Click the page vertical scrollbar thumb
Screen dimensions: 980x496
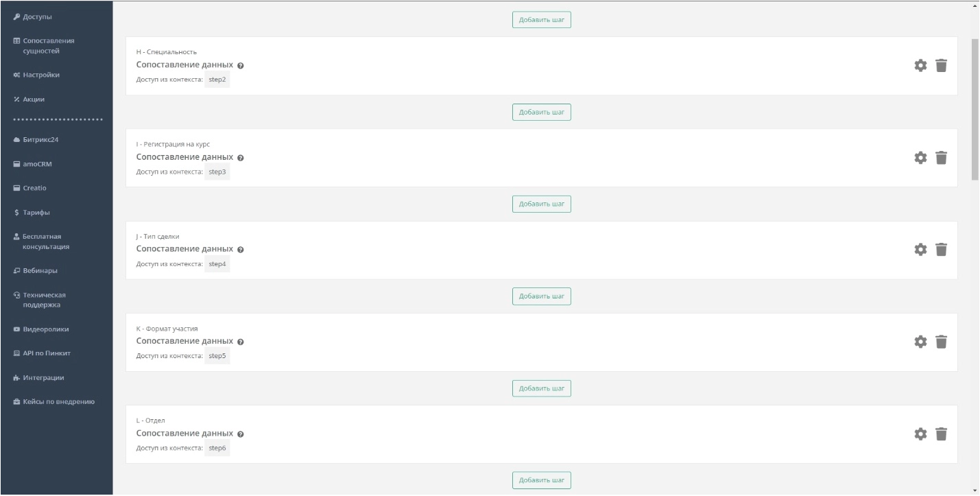(975, 110)
